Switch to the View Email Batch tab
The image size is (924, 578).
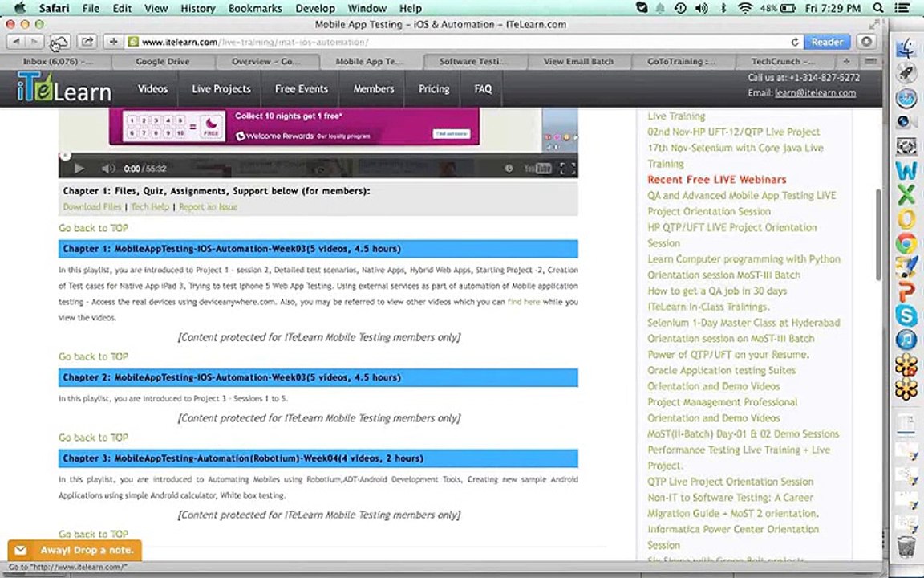pyautogui.click(x=578, y=61)
